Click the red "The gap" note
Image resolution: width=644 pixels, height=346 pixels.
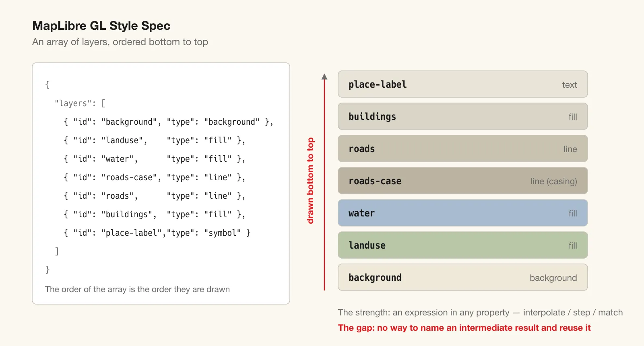pos(464,328)
